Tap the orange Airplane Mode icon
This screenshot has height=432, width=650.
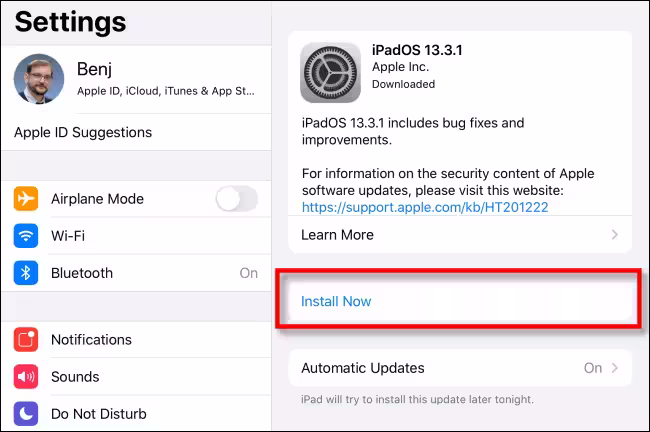26,199
